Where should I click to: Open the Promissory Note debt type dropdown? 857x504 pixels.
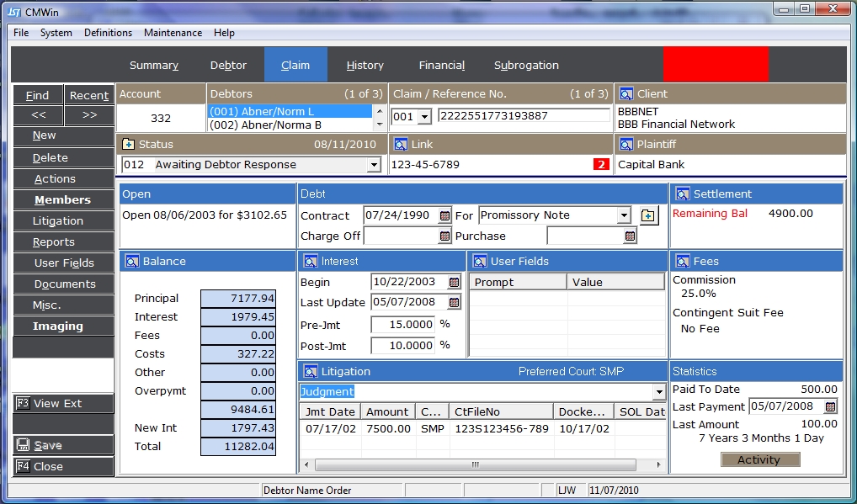pos(624,215)
